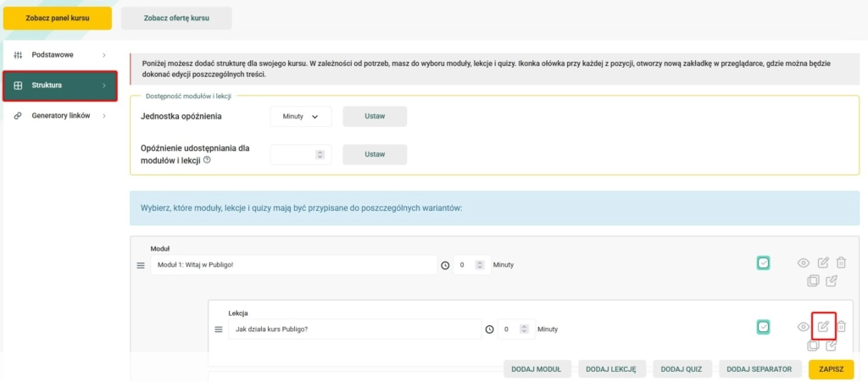Toggle the eye visibility icon for Moduł 1
This screenshot has width=868, height=382.
click(804, 263)
